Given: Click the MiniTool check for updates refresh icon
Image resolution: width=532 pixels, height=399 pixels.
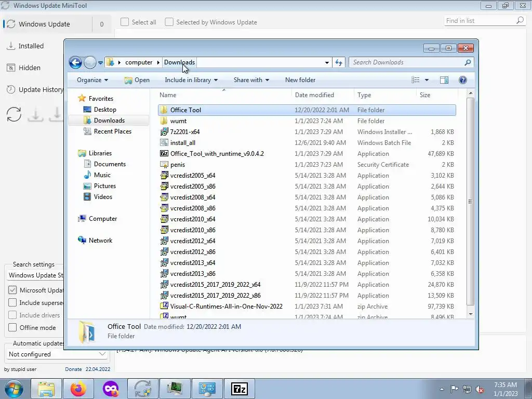Looking at the screenshot, I should [14, 114].
